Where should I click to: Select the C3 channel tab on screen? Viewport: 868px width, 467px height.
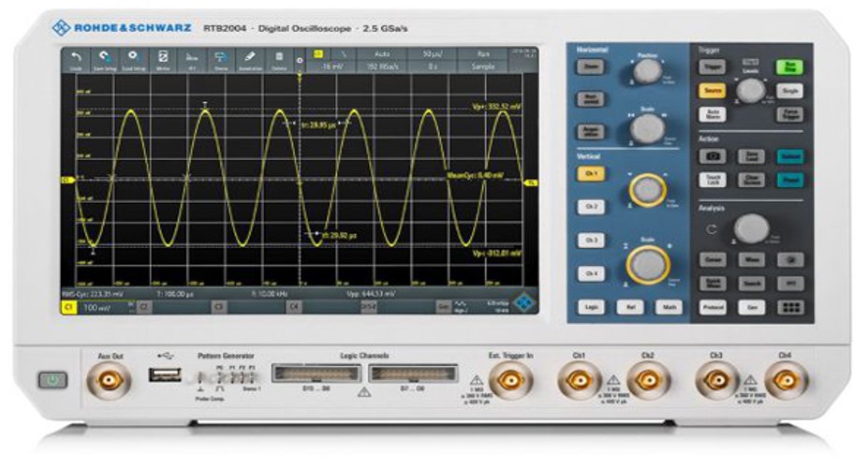[219, 306]
